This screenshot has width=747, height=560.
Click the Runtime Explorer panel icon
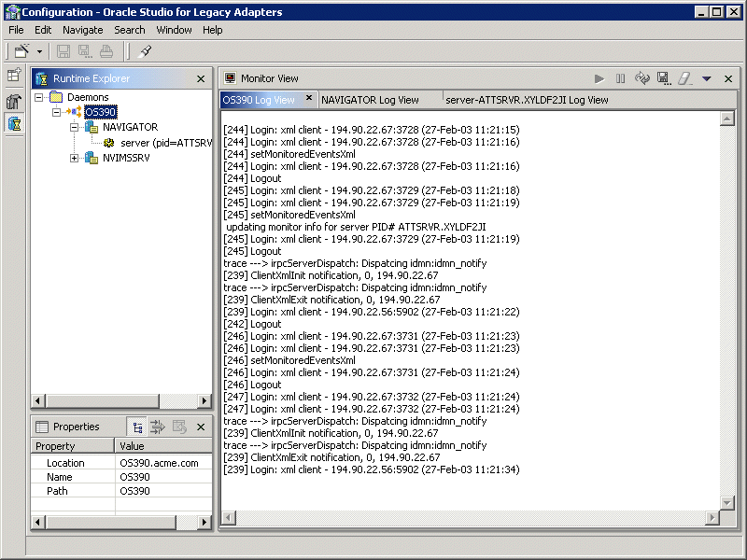coord(42,78)
